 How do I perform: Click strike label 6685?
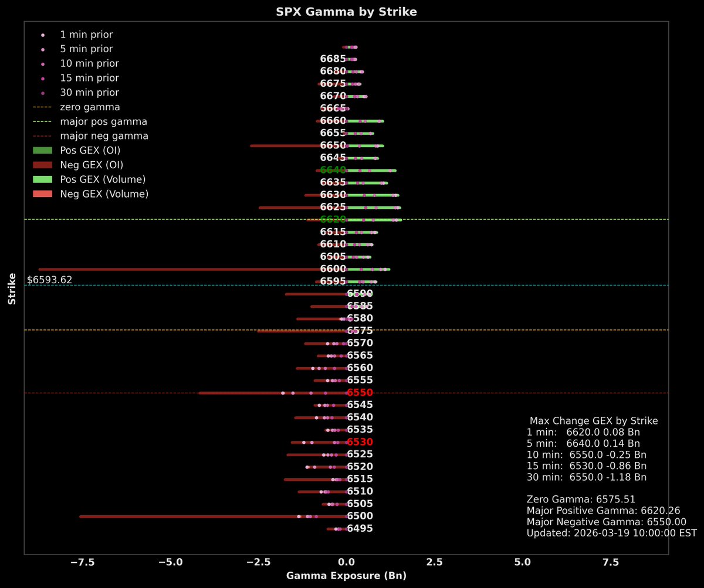[x=333, y=59]
